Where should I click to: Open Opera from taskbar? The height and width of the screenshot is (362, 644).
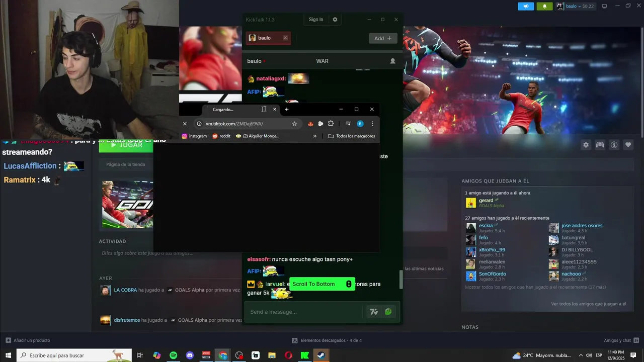288,355
